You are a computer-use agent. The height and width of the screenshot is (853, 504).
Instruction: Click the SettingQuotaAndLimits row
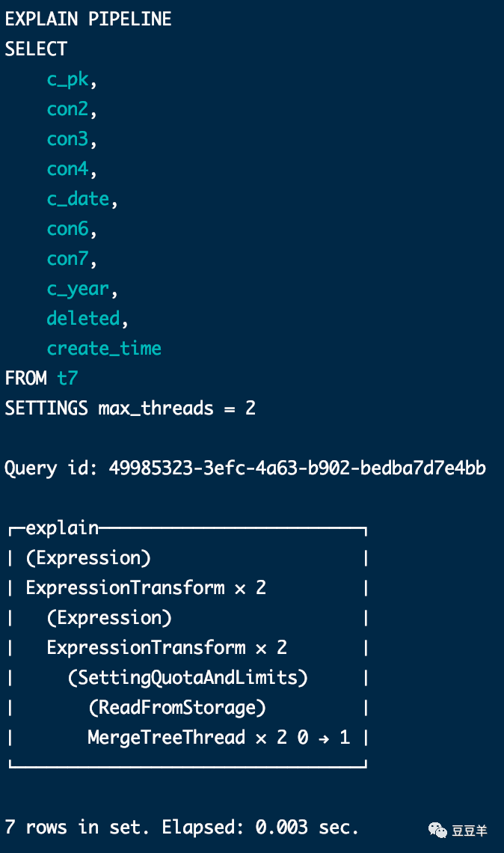click(188, 678)
